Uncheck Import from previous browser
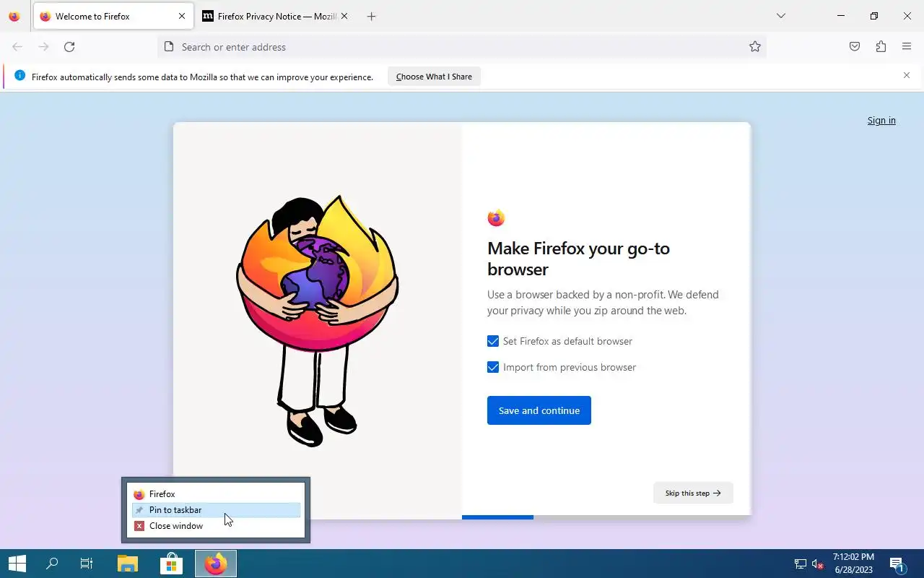Screen dimensions: 924x578 click(493, 367)
